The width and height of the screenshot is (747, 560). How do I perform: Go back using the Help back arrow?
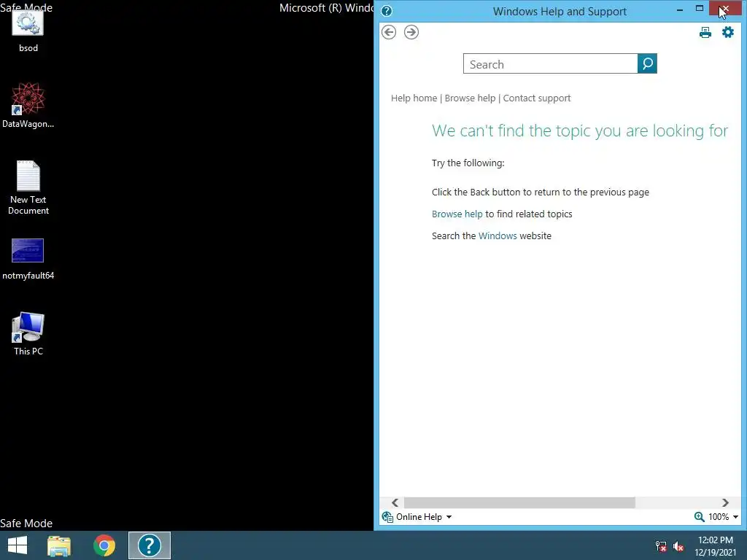click(x=389, y=32)
